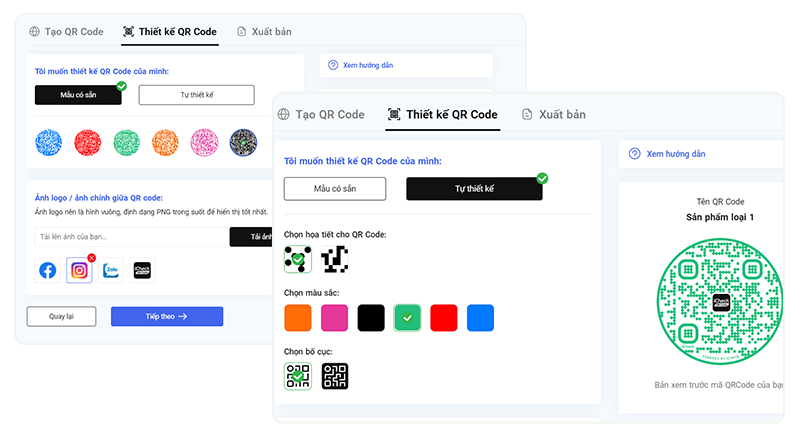The width and height of the screenshot is (800, 443).
Task: Click the blue Tiếp theo button
Action: click(167, 316)
